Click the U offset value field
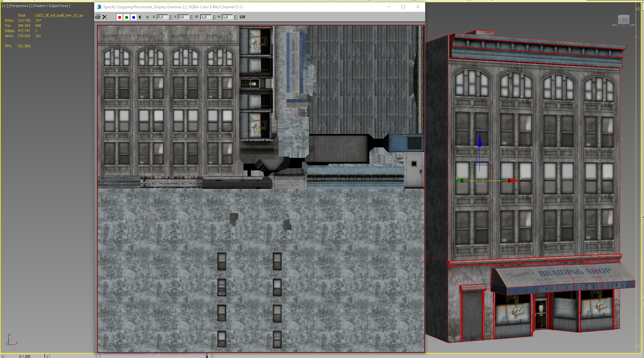The image size is (644, 358). [x=162, y=17]
